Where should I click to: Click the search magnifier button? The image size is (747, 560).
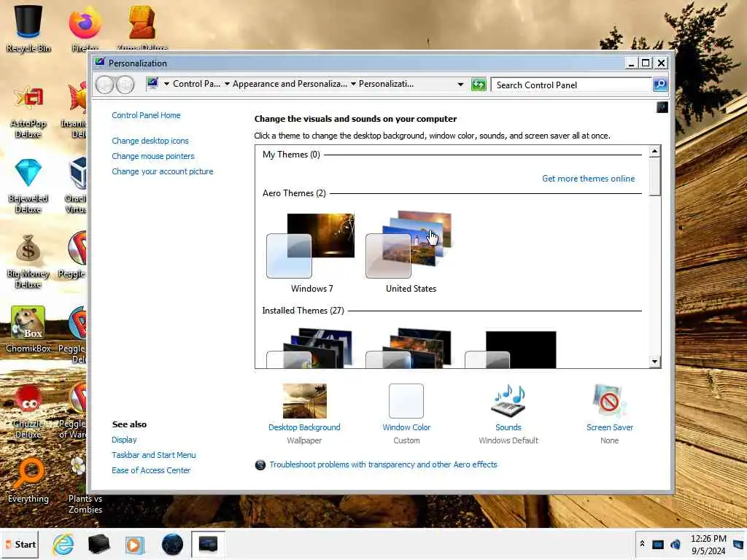click(x=659, y=85)
